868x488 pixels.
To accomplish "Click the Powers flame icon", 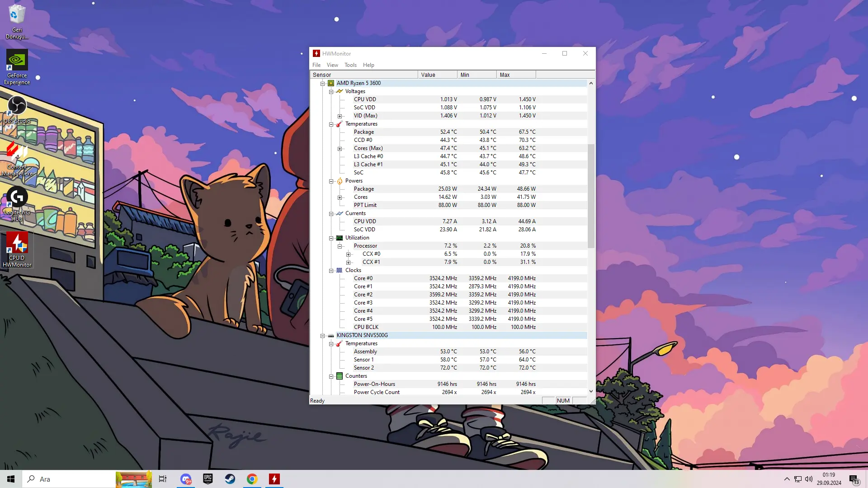I will pyautogui.click(x=340, y=181).
